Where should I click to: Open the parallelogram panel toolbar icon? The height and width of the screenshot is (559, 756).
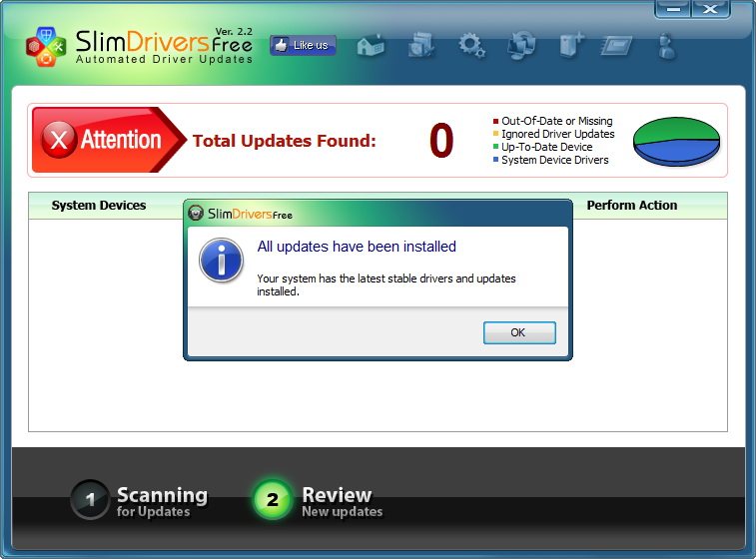[616, 46]
